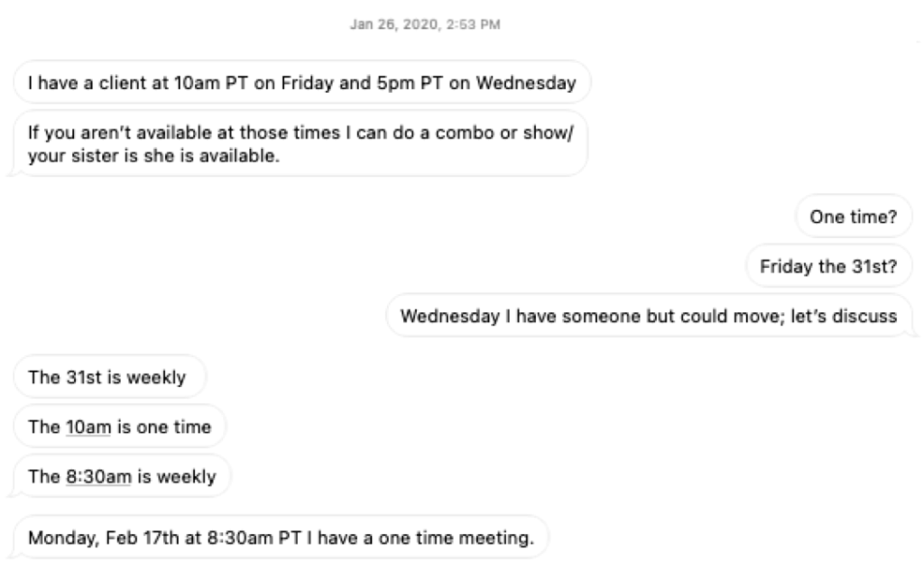Image resolution: width=924 pixels, height=580 pixels.
Task: Click the "is weekly" 8:30am message bubble
Action: click(x=122, y=476)
